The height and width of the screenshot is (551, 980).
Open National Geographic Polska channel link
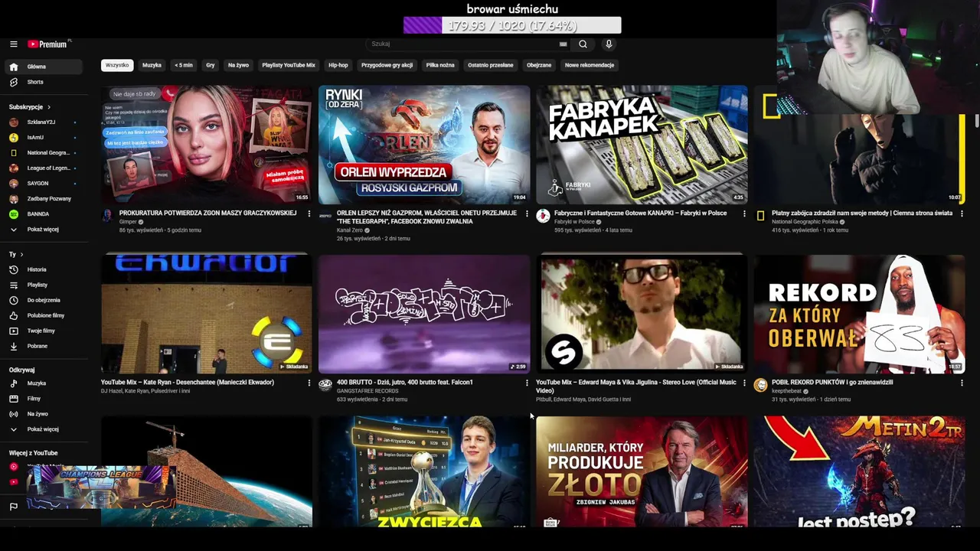pos(805,222)
